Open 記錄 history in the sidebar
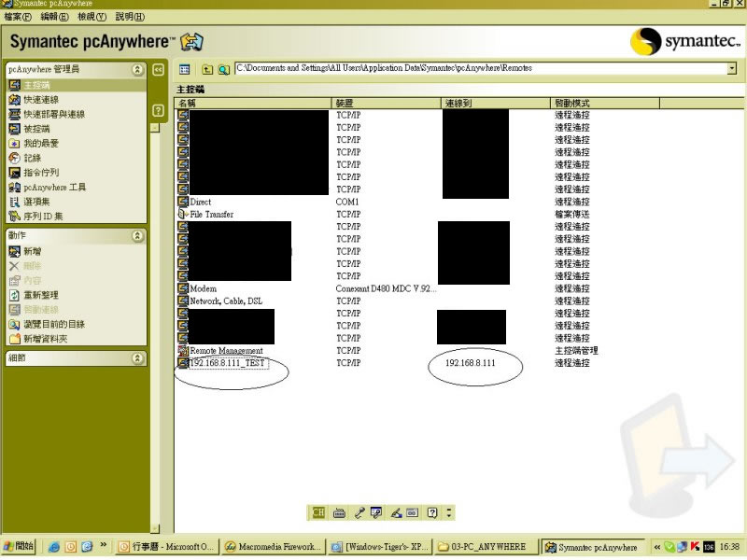This screenshot has width=747, height=560. (32, 158)
